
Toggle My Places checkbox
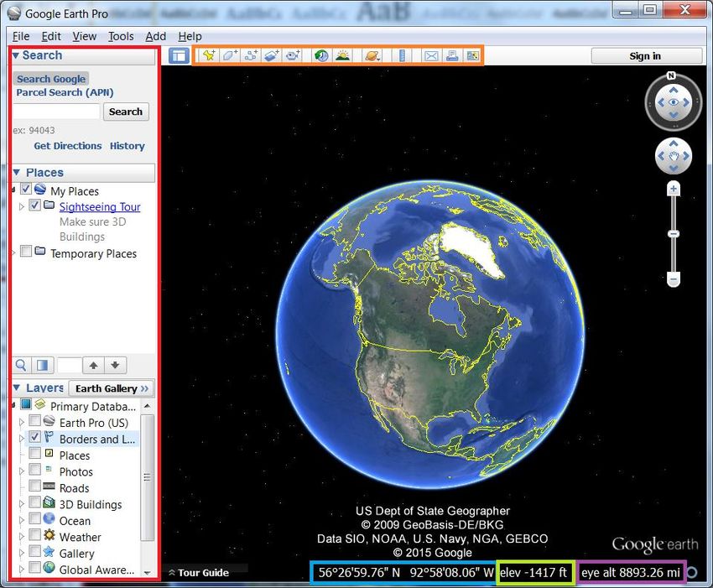(26, 189)
